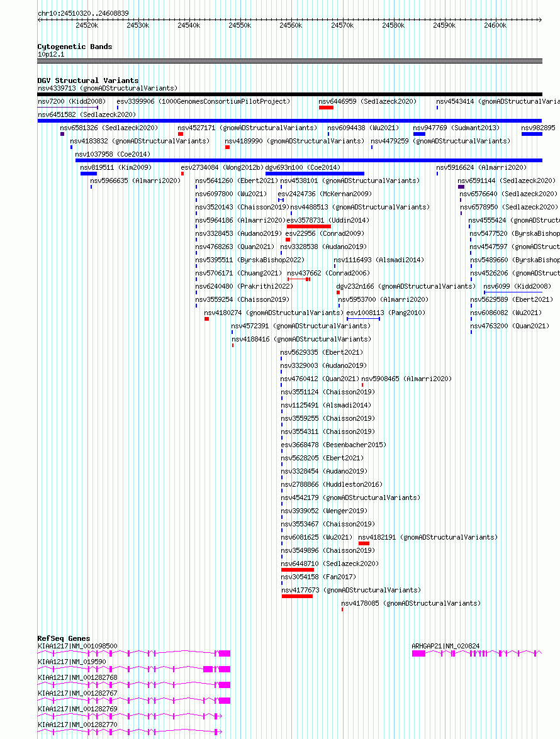Click chr10:24510320..24608839 region label
Screen dimensions: 560x739
click(83, 13)
